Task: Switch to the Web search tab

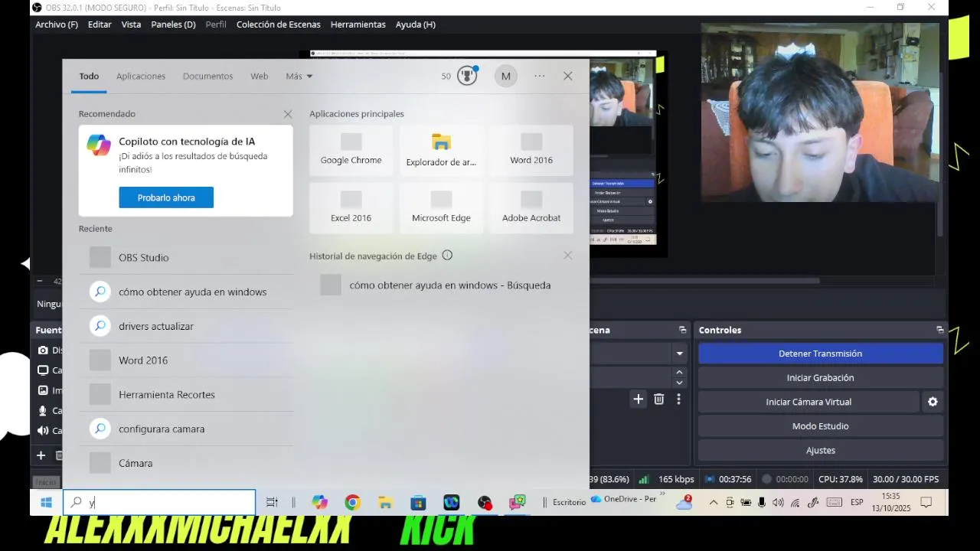Action: 260,77
